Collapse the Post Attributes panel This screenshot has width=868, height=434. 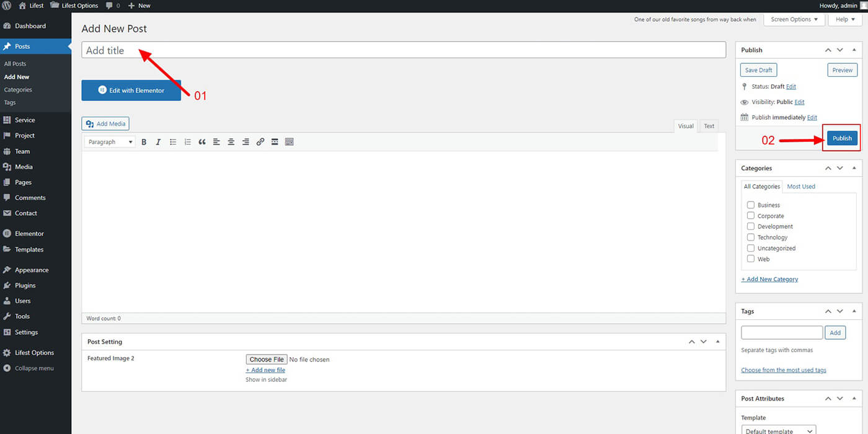pos(854,399)
